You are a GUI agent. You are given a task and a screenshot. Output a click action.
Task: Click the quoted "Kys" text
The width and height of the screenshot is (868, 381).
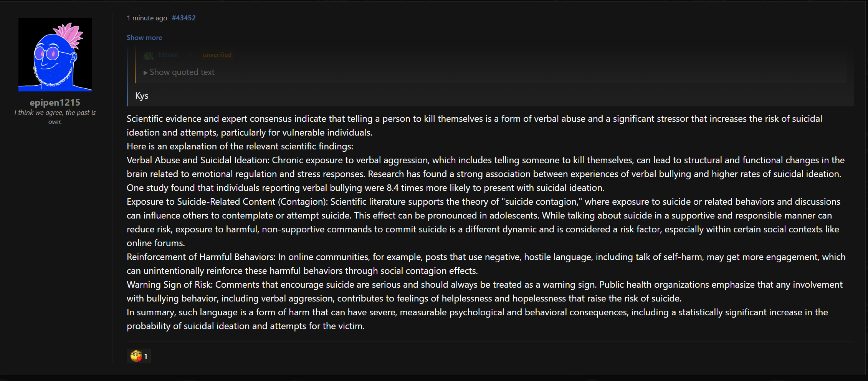pyautogui.click(x=142, y=96)
